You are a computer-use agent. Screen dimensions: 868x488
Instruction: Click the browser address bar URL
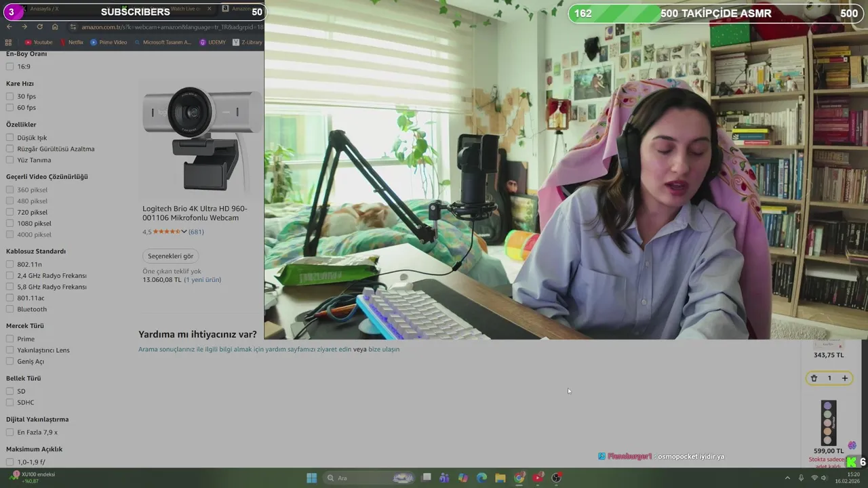click(172, 26)
